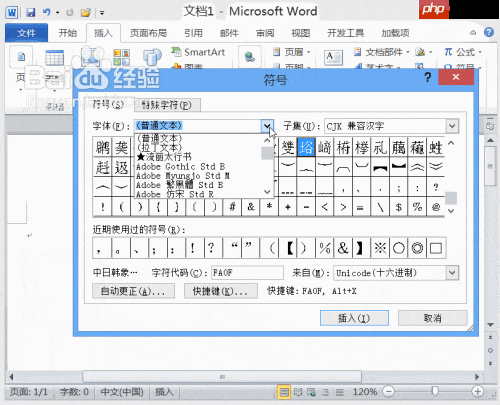Screen dimensions: 500x405
Task: Close the 符号 dialog with red X
Action: (456, 77)
